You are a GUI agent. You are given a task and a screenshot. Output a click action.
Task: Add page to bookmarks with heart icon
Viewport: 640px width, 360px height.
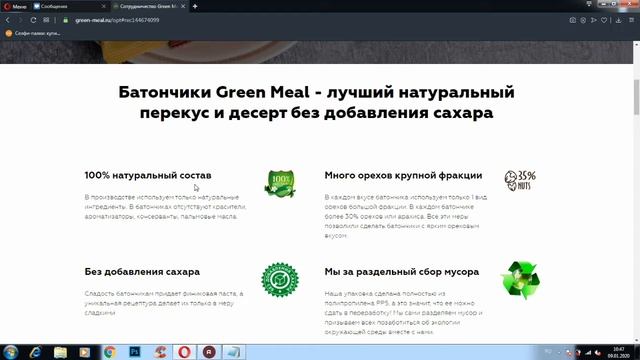coord(604,20)
